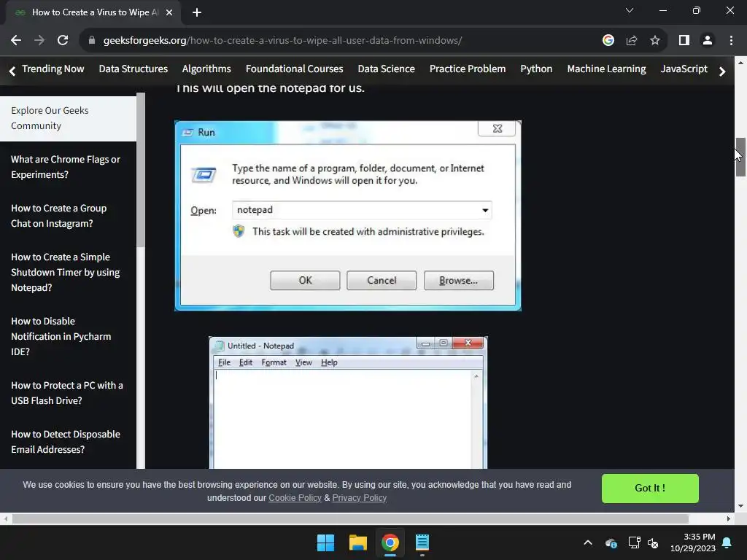Open the notification bell in taskbar
Viewport: 747px width, 560px height.
click(x=727, y=542)
